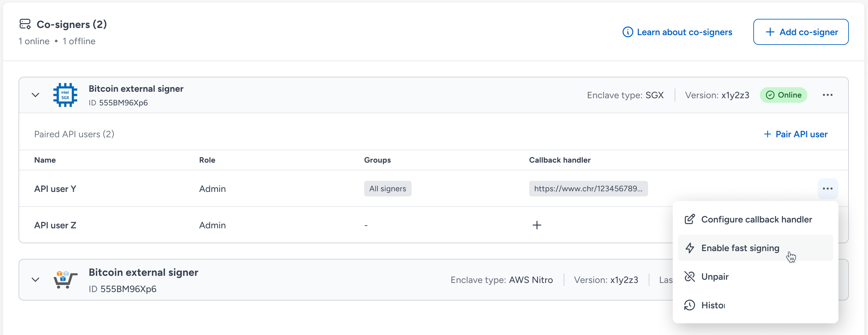Screen dimensions: 868x335
Task: Click the API user Y name
Action: tap(55, 189)
